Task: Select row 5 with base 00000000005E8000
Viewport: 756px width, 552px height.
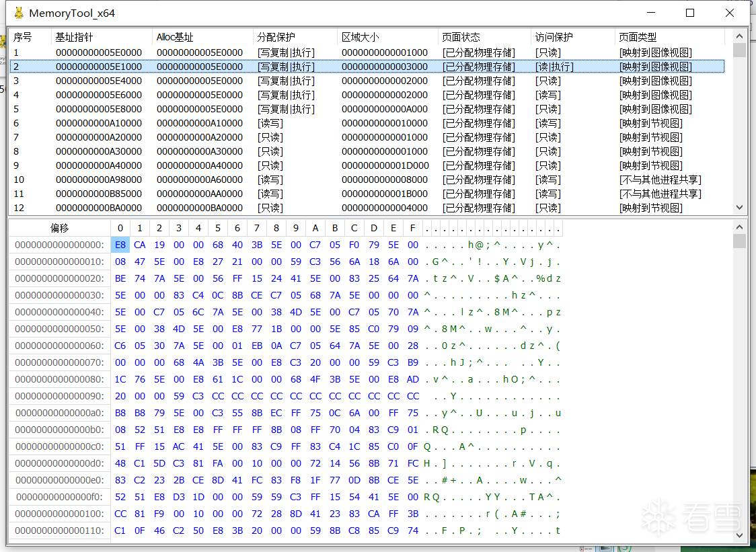Action: click(x=367, y=109)
